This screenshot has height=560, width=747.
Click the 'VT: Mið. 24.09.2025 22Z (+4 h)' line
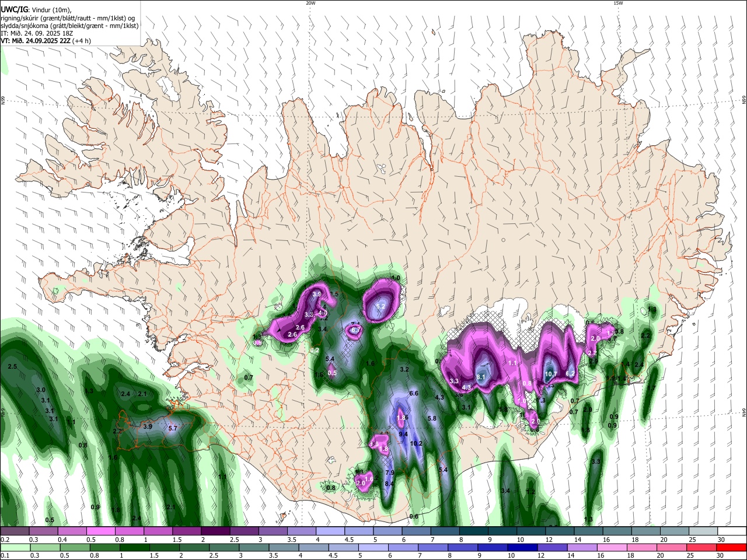pyautogui.click(x=46, y=41)
